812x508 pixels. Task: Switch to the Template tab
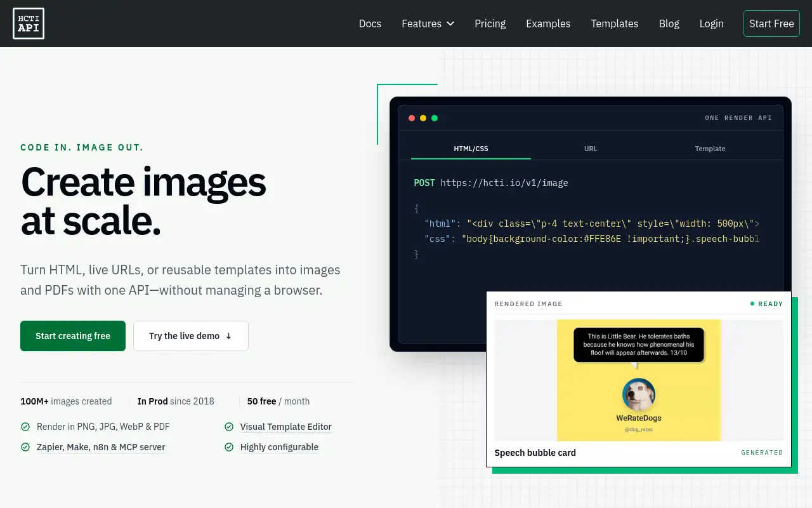click(710, 149)
